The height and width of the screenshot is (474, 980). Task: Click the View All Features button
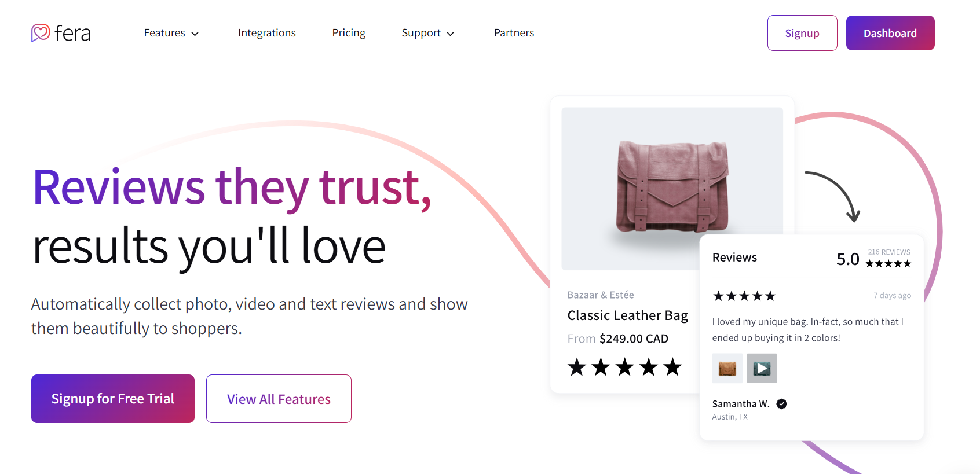coord(279,399)
